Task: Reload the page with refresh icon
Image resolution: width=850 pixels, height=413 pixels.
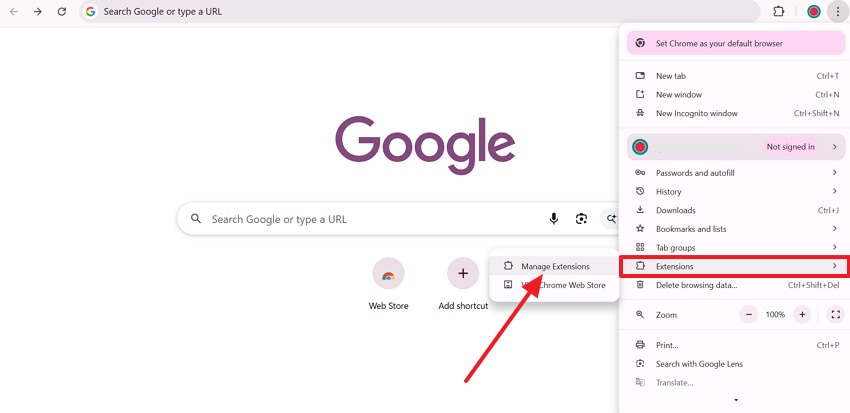Action: click(62, 11)
